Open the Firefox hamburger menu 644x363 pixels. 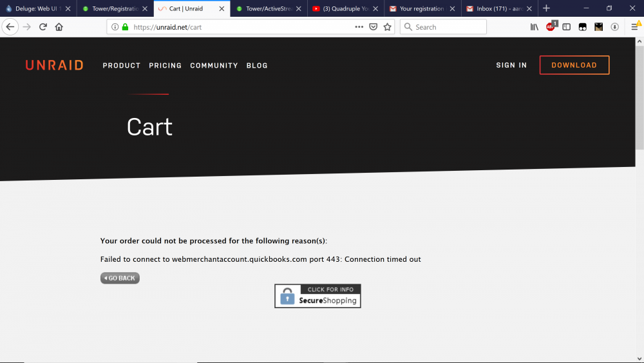pos(635,27)
